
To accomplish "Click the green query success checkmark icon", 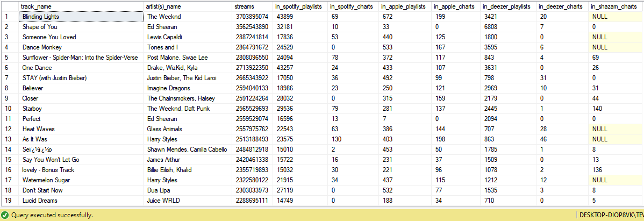I will pyautogui.click(x=5, y=215).
